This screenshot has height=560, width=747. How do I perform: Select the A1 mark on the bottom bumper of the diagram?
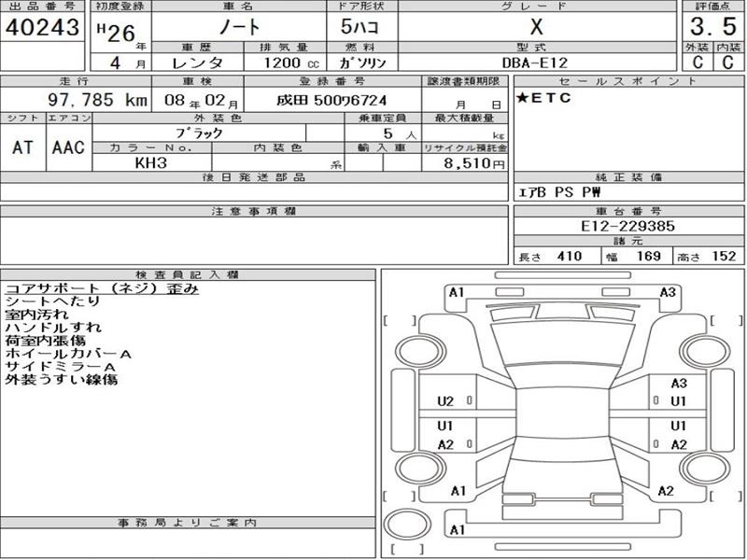coord(457,530)
